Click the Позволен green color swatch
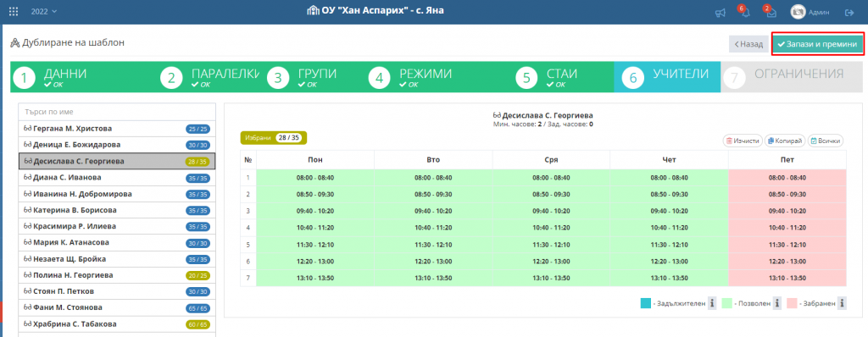Viewport: 868px width, 337px height. click(727, 303)
